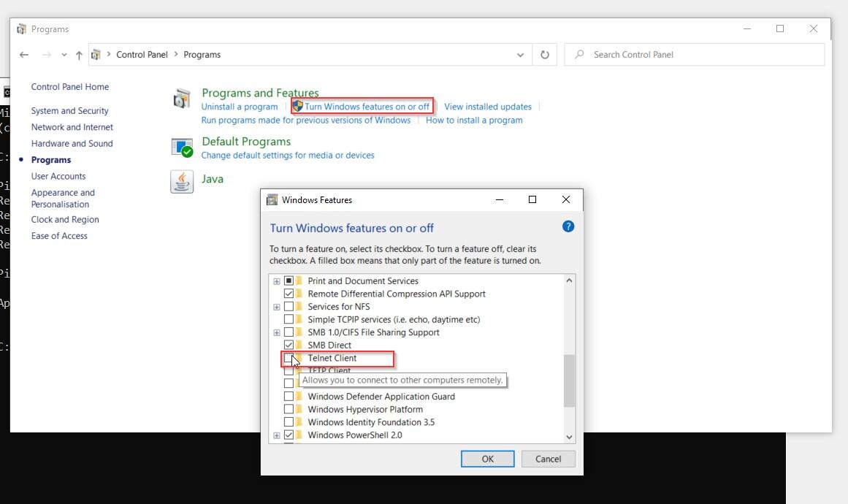Click the Windows Features help question mark icon
Viewport: 848px width, 504px height.
tap(568, 226)
